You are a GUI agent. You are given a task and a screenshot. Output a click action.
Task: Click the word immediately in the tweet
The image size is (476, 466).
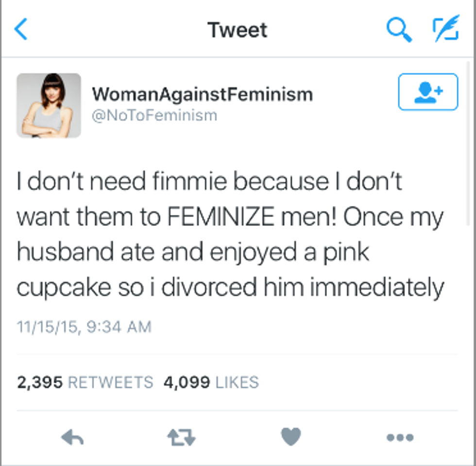click(377, 288)
